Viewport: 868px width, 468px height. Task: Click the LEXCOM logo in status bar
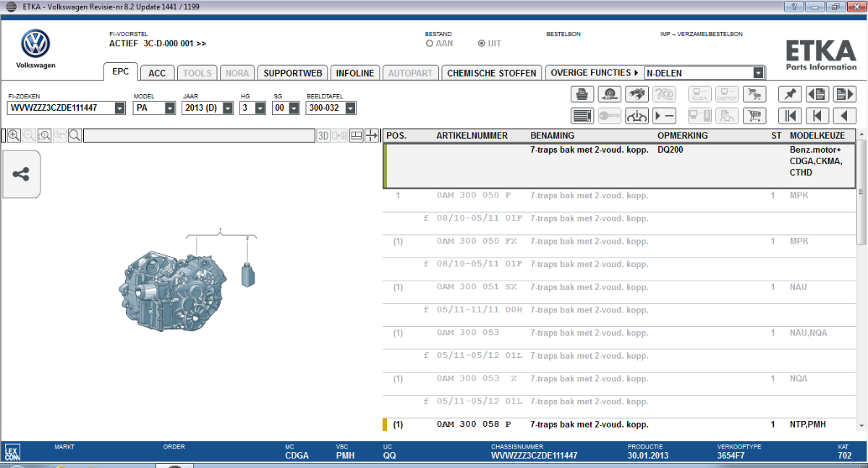pyautogui.click(x=11, y=454)
